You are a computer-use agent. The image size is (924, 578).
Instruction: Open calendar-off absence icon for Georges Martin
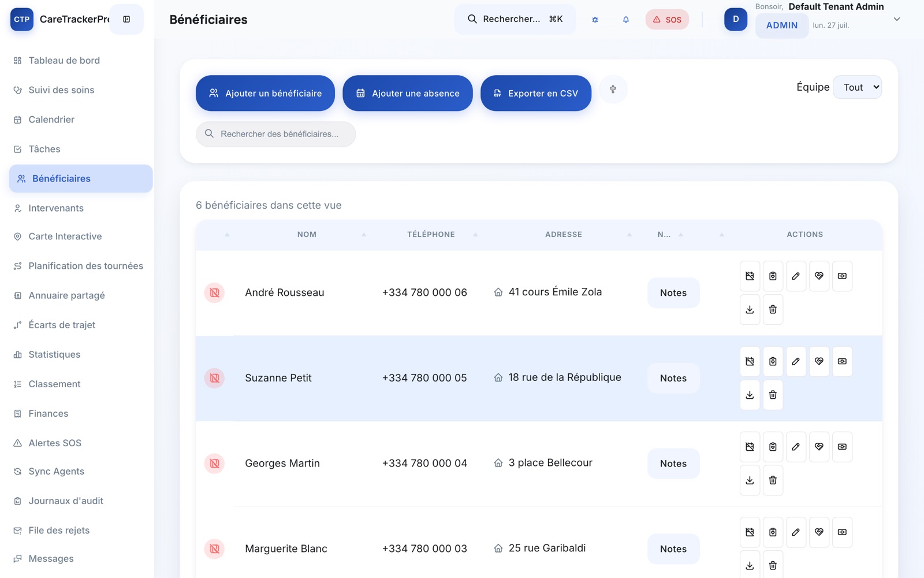pos(750,447)
